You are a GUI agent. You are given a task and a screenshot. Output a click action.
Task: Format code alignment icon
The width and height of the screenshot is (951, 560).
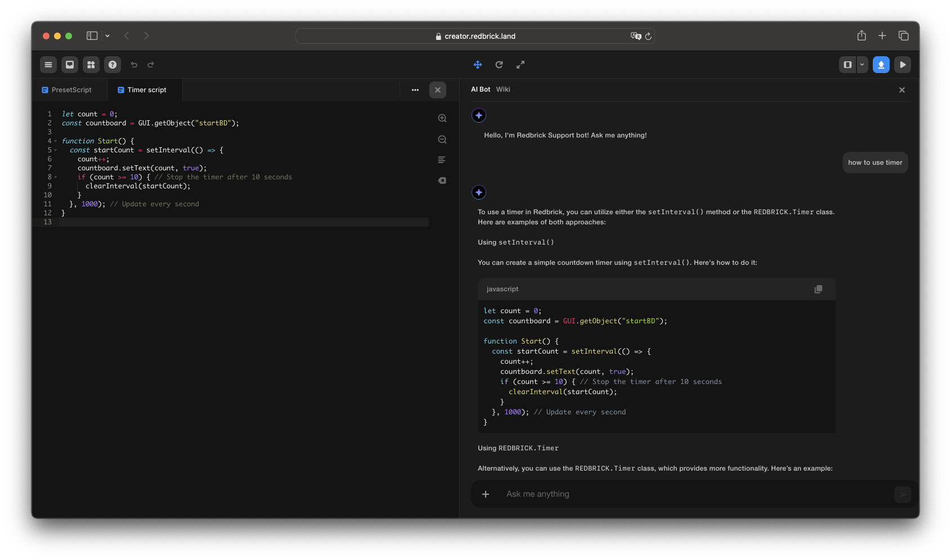tap(442, 160)
